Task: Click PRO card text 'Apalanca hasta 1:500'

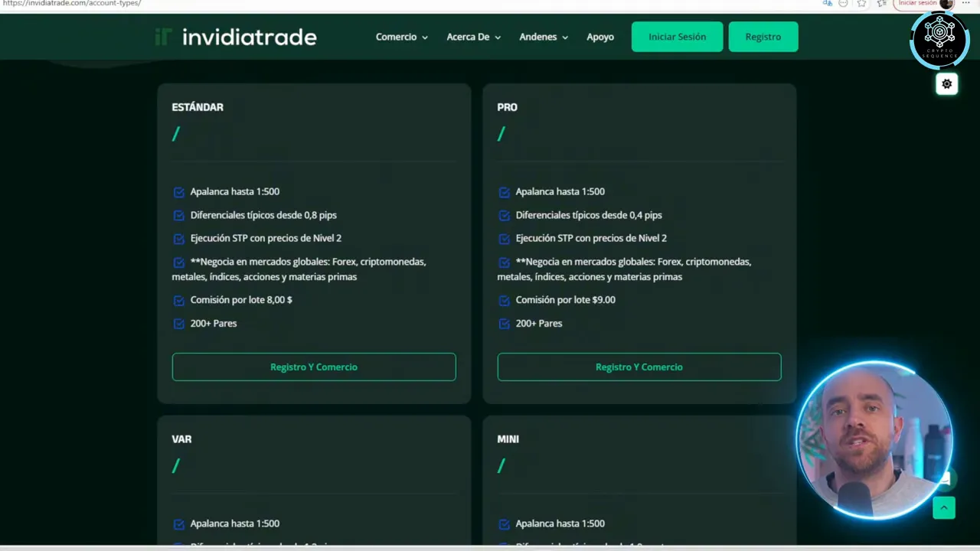Action: 560,191
